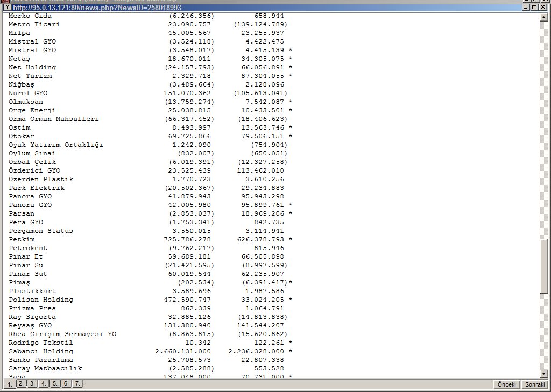Click Sabancı Holding value 2.660.131.000
Screen dimensions: 551x392
183,351
